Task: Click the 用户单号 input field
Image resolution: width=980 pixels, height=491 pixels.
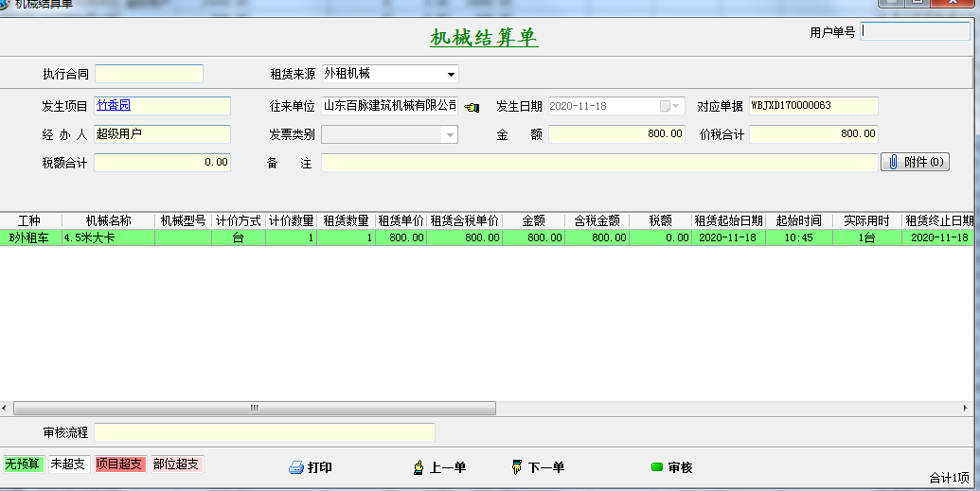Action: click(x=915, y=31)
